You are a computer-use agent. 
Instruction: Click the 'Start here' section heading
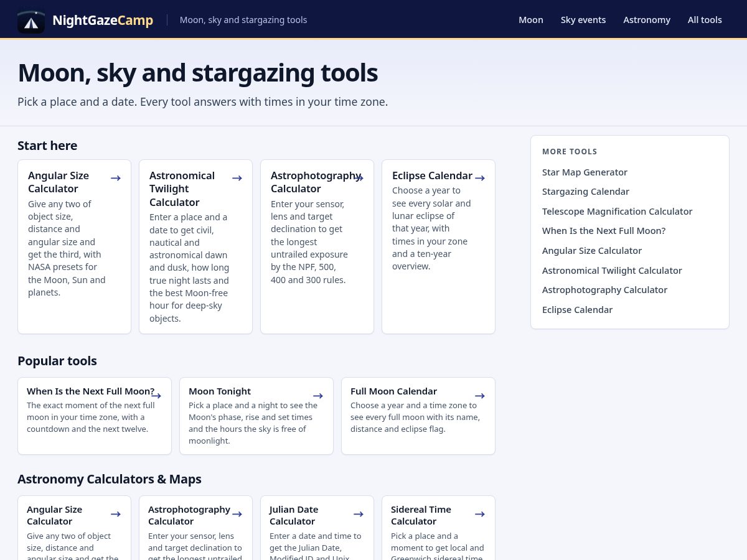(47, 146)
